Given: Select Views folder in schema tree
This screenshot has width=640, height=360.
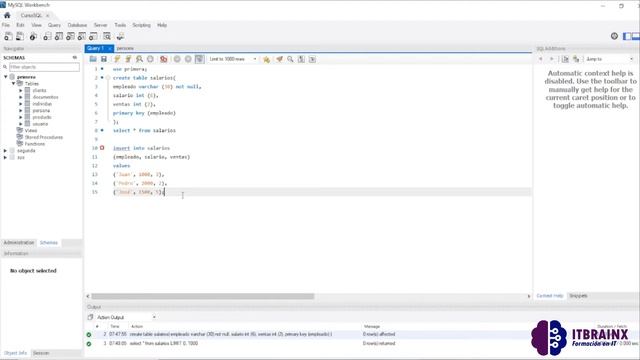Looking at the screenshot, I should (x=31, y=131).
